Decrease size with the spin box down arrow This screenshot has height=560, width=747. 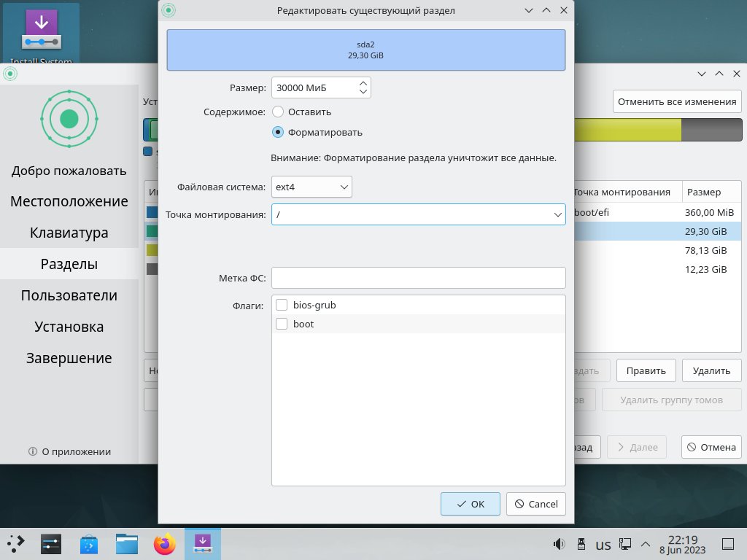coord(363,91)
